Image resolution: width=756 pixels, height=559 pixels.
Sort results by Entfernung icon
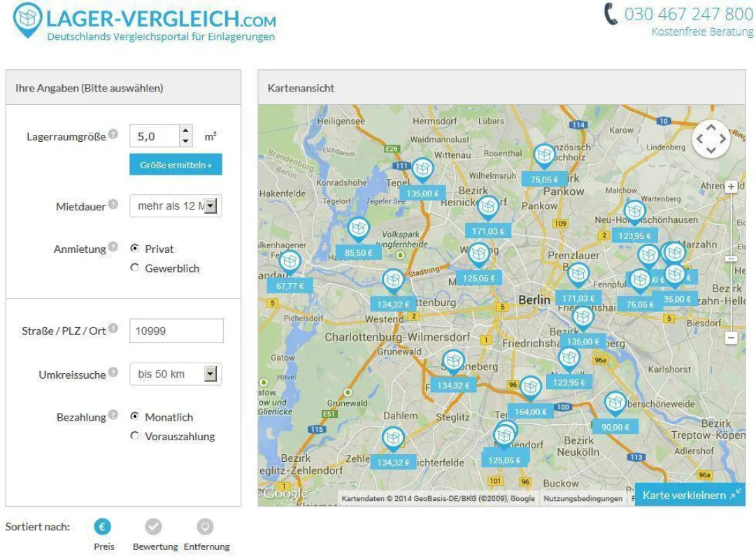pyautogui.click(x=205, y=527)
